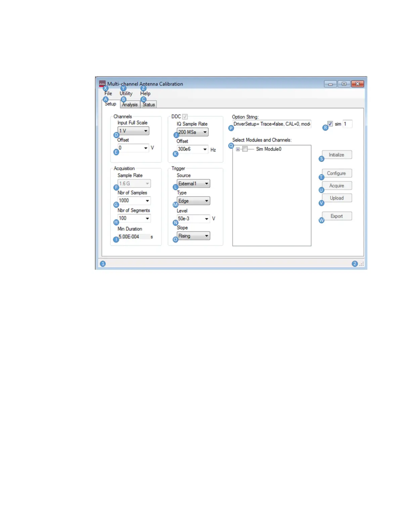Click the Configure button
The height and width of the screenshot is (532, 411).
[337, 173]
